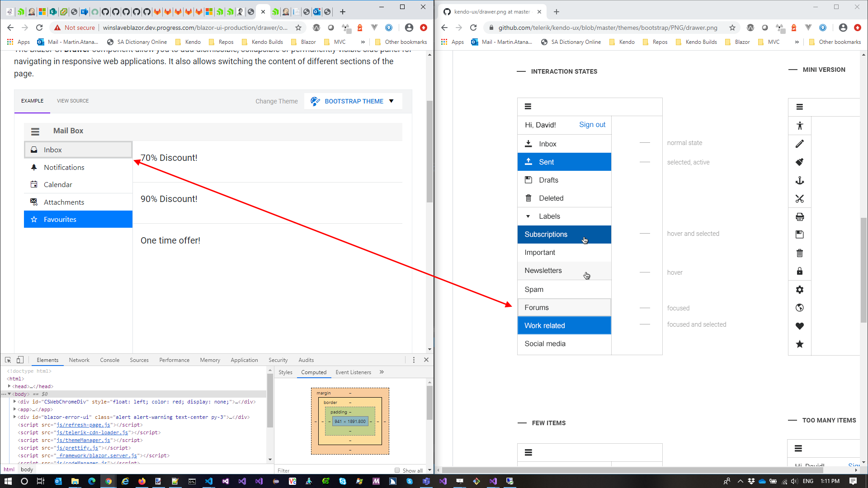Image resolution: width=868 pixels, height=488 pixels.
Task: Expand the <head> node in the Elements tree
Action: click(9, 386)
